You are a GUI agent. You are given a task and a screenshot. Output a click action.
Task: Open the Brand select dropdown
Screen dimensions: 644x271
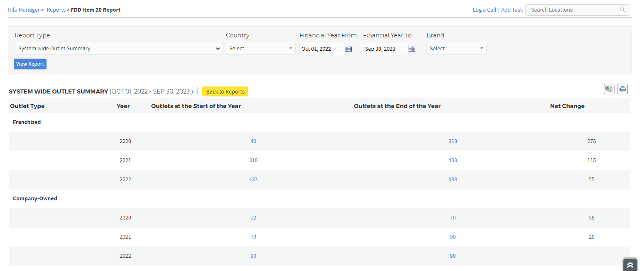point(456,49)
